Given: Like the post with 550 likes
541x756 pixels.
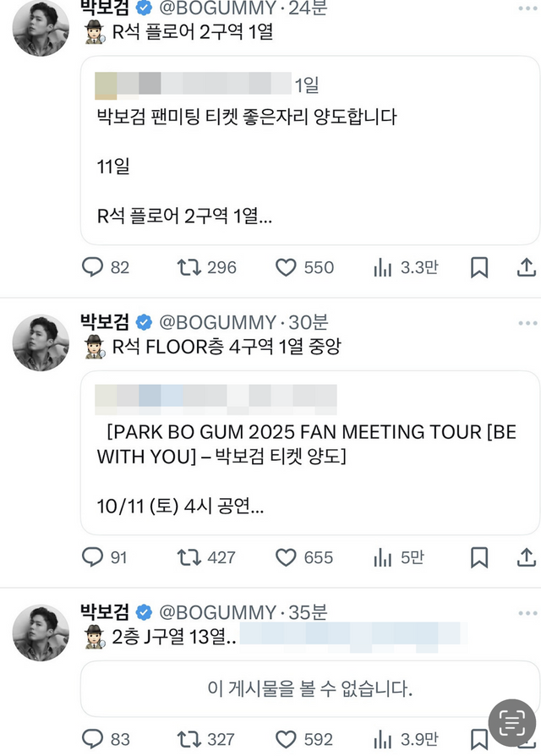Looking at the screenshot, I should [287, 267].
